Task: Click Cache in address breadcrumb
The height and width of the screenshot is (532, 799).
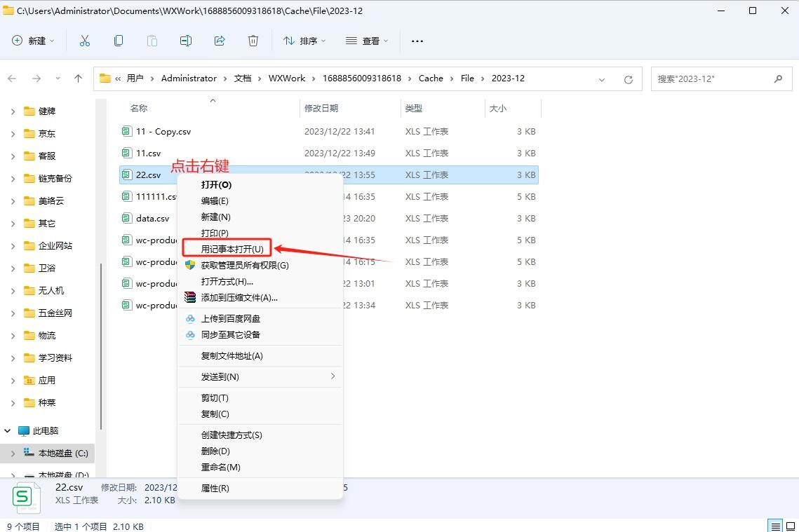Action: pos(431,79)
